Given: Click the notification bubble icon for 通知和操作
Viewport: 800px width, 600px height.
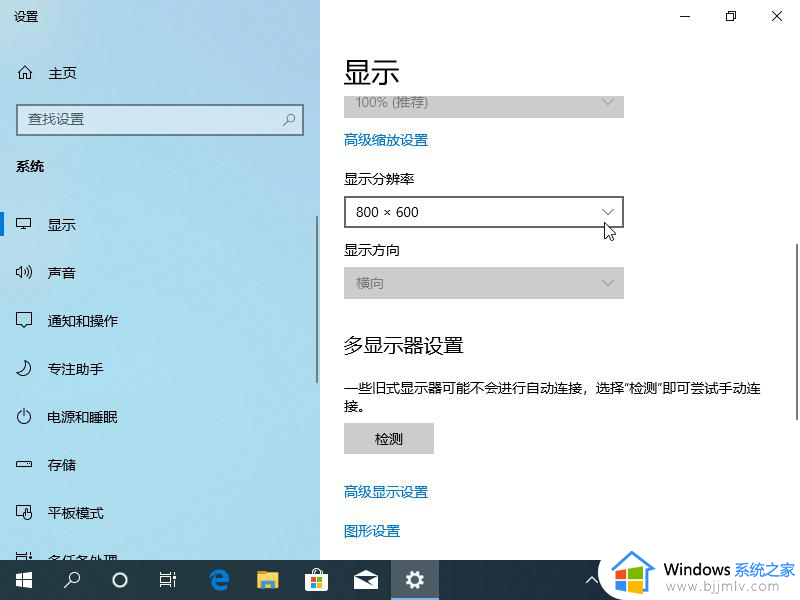Looking at the screenshot, I should click(24, 320).
